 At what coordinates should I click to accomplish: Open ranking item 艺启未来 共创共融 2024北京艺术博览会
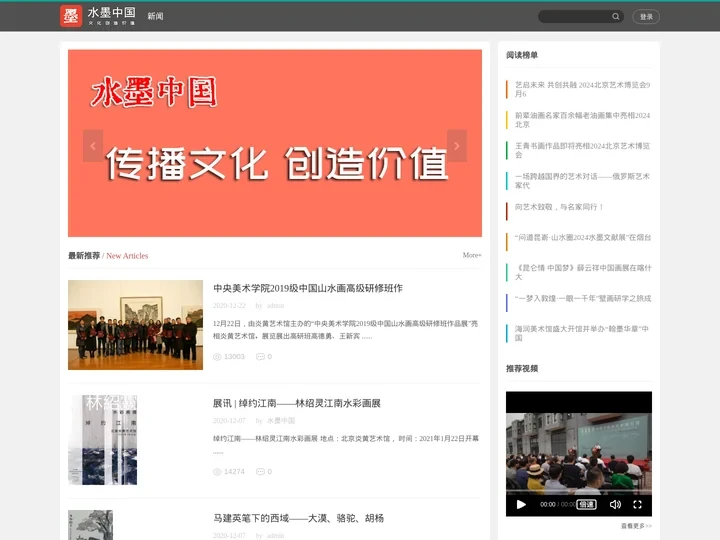[582, 89]
